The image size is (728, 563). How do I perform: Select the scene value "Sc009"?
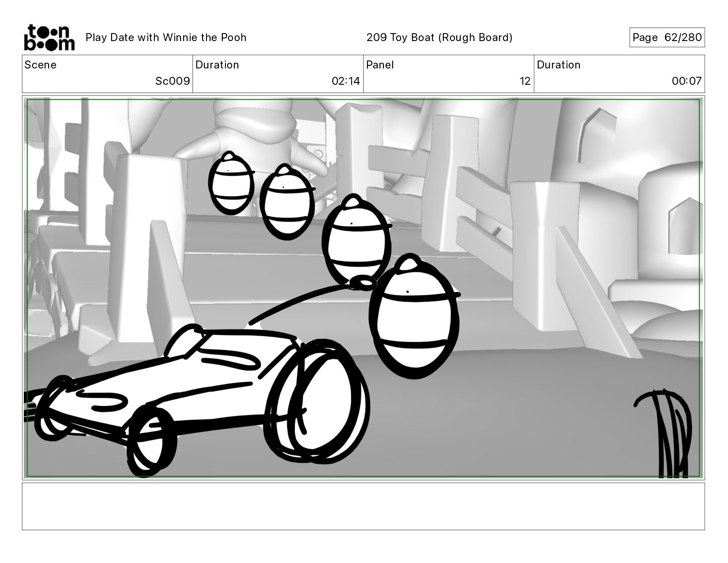click(x=173, y=81)
